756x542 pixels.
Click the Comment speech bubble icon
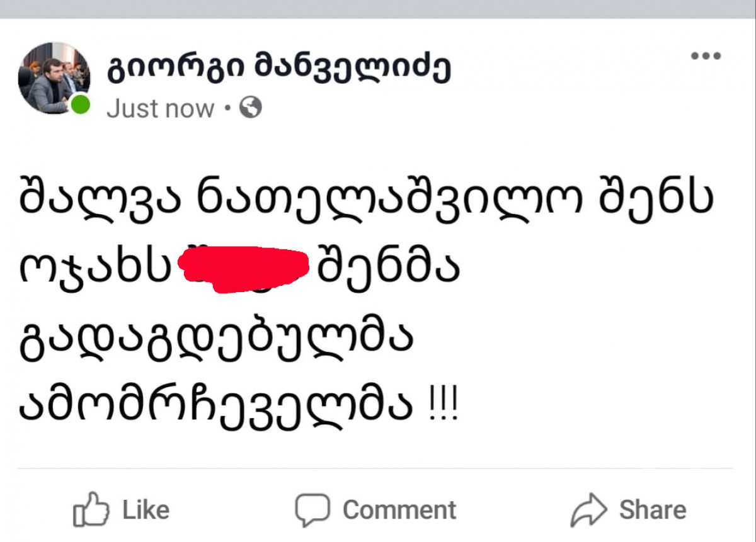point(312,509)
